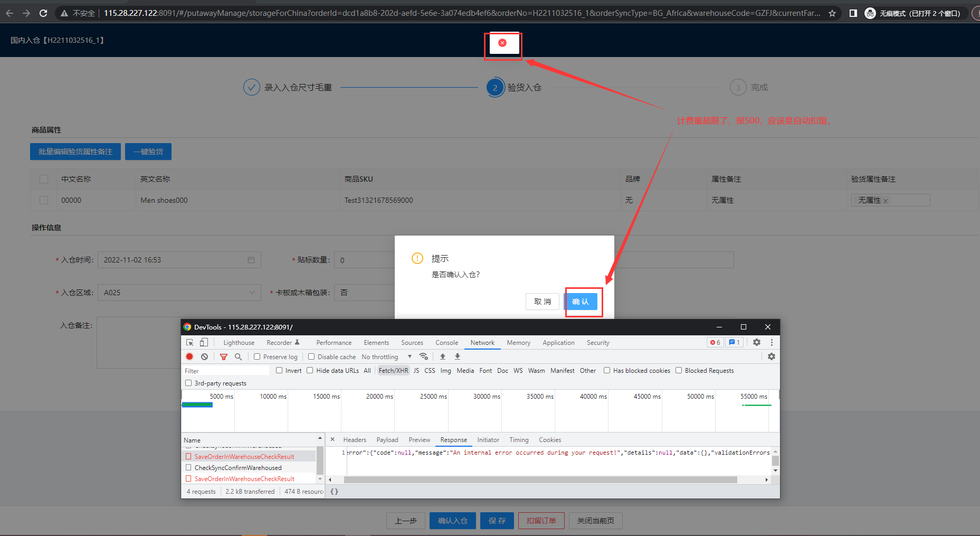Select the inspect element picker icon
Screen dimensions: 980x536
(x=190, y=342)
